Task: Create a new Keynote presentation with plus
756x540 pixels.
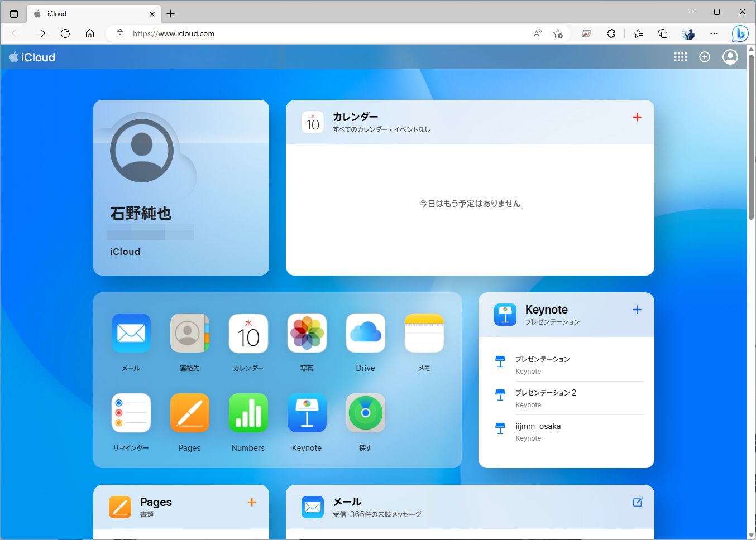Action: pyautogui.click(x=637, y=310)
